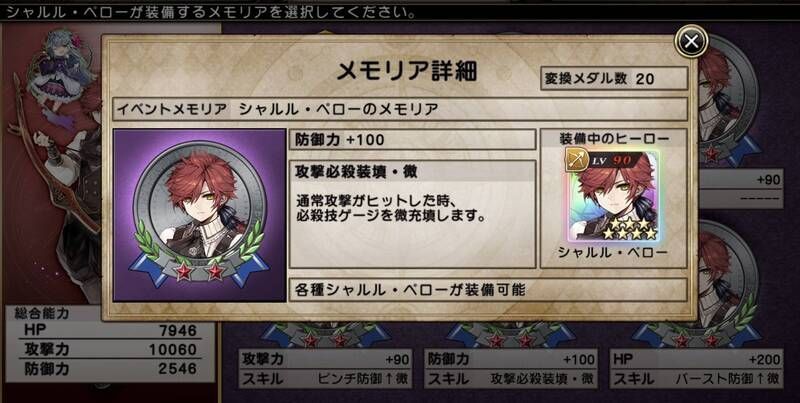Screen dimensions: 800x403
Task: Tap the 変換メダル数 20 field
Action: point(614,78)
